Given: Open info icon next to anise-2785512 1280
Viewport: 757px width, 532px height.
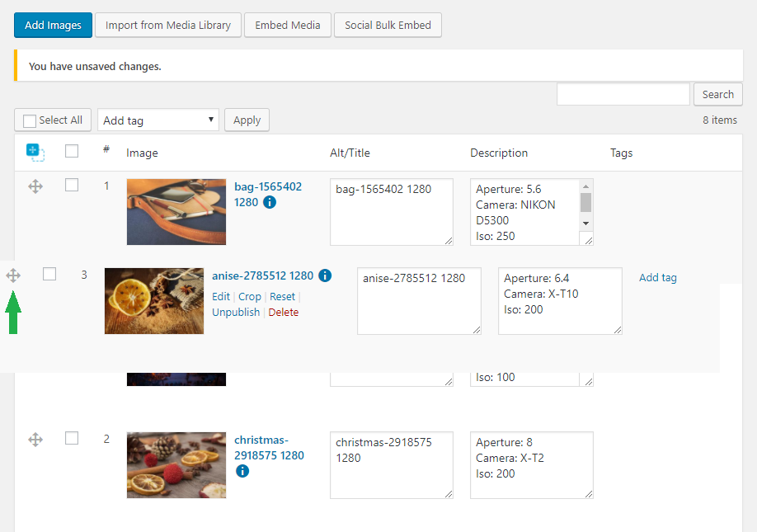Looking at the screenshot, I should pyautogui.click(x=325, y=275).
